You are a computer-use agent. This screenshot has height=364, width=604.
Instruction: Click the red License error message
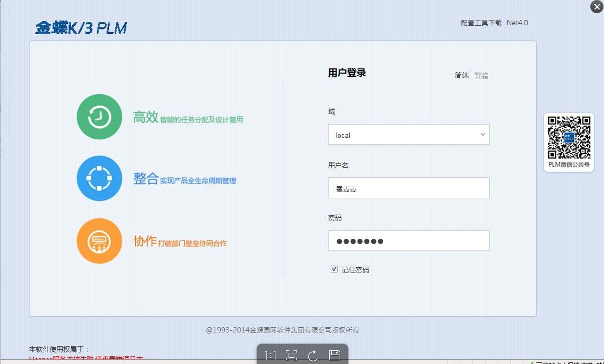coord(86,359)
